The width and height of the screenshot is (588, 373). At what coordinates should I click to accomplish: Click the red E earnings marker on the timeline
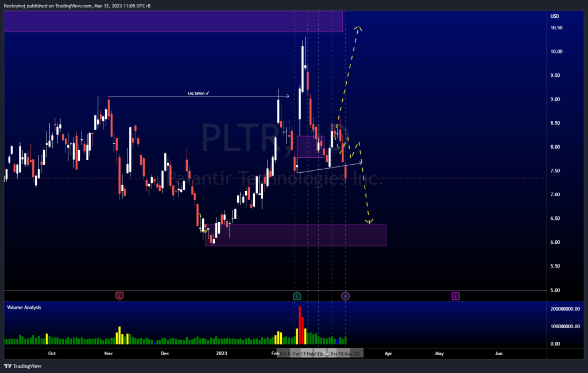(118, 296)
